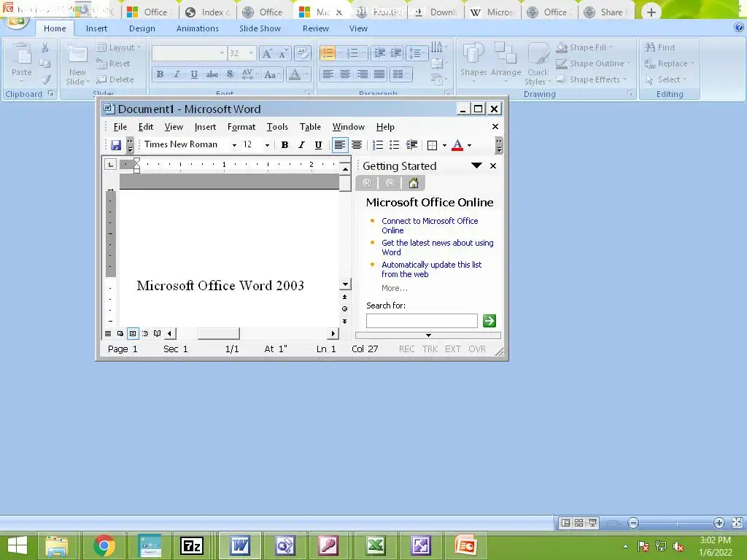The width and height of the screenshot is (747, 560).
Task: Click the Find button in PowerPoint ribbon
Action: (x=659, y=47)
